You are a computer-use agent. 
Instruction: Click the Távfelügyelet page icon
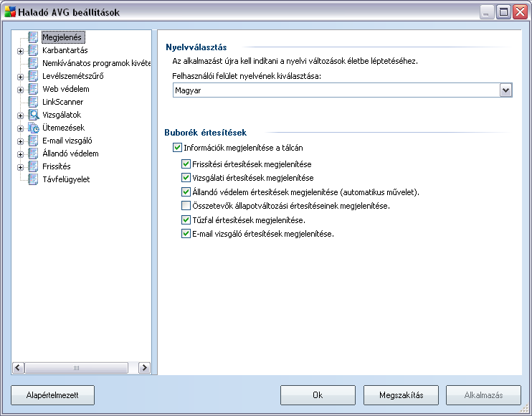point(33,179)
